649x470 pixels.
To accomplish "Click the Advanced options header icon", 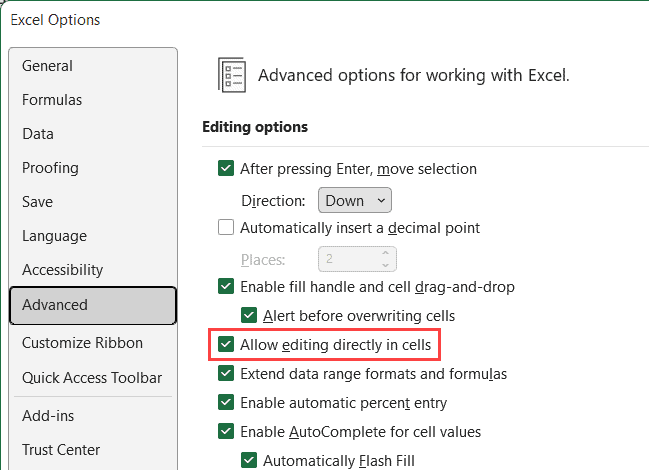I will tap(232, 75).
